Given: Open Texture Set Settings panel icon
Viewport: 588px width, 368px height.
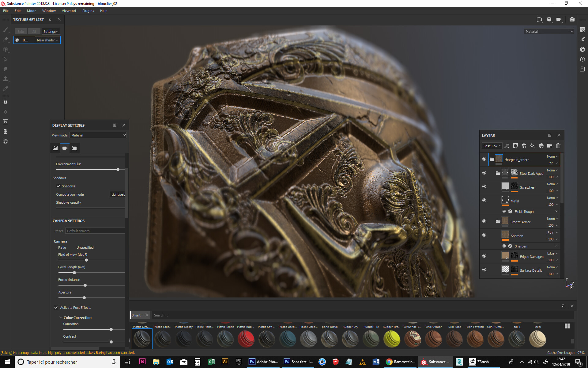Looking at the screenshot, I should pos(582,30).
